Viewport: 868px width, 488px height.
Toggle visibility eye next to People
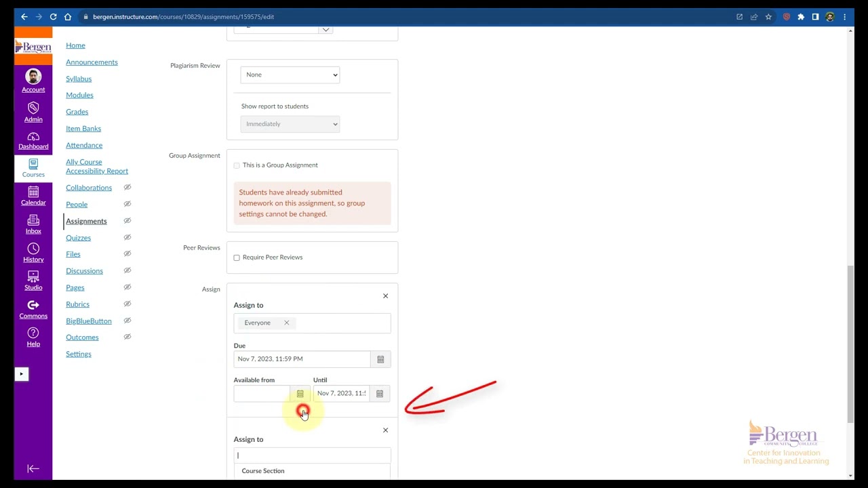(x=127, y=204)
